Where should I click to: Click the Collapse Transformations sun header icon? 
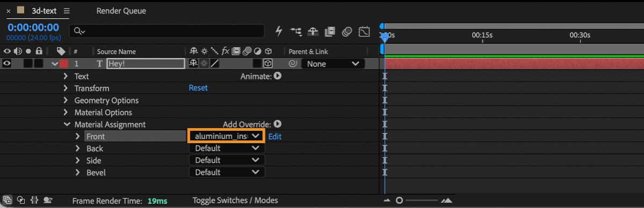pos(204,51)
